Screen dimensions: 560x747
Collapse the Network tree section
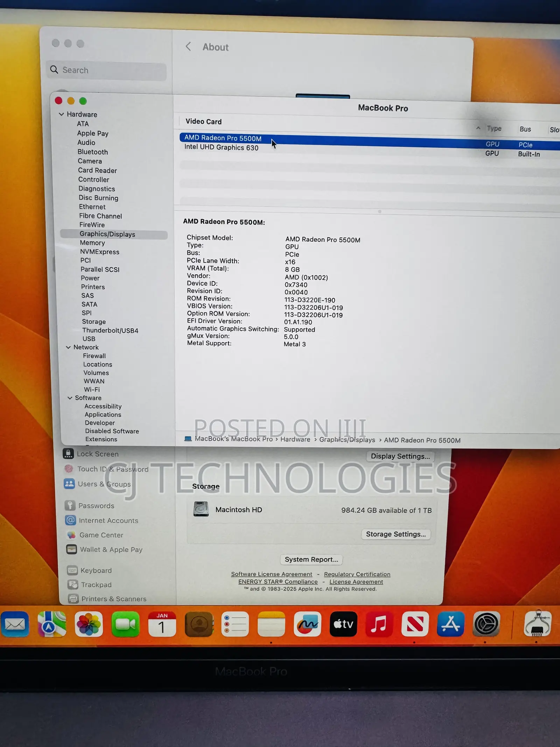click(x=68, y=347)
